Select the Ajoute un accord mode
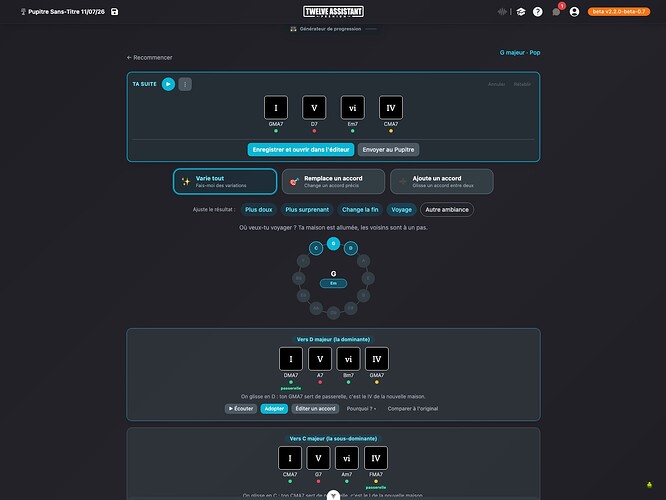This screenshot has width=666, height=500. pos(442,181)
